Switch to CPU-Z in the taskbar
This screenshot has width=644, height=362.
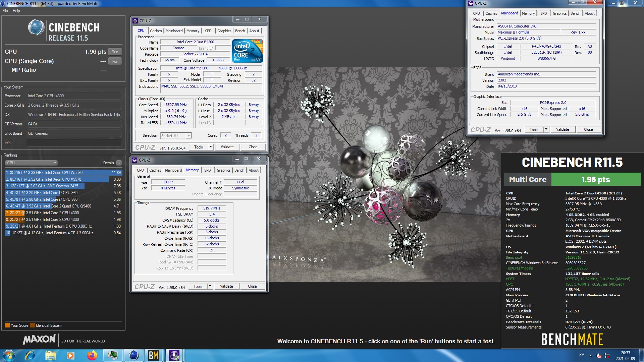(174, 355)
